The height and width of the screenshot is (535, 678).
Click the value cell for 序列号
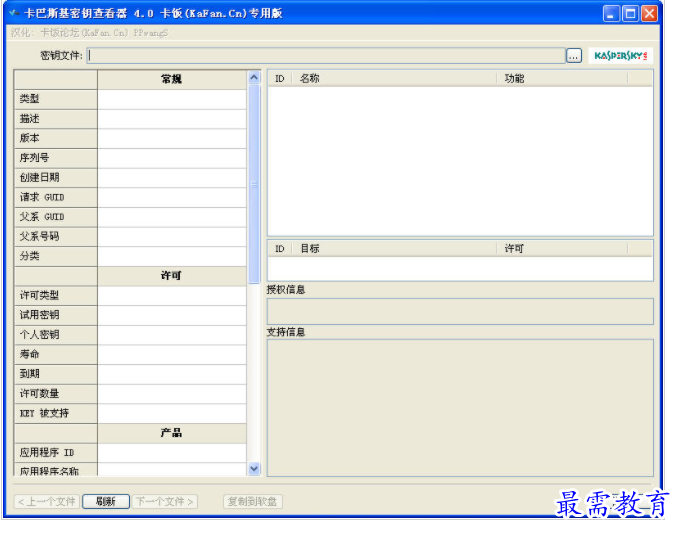click(172, 158)
